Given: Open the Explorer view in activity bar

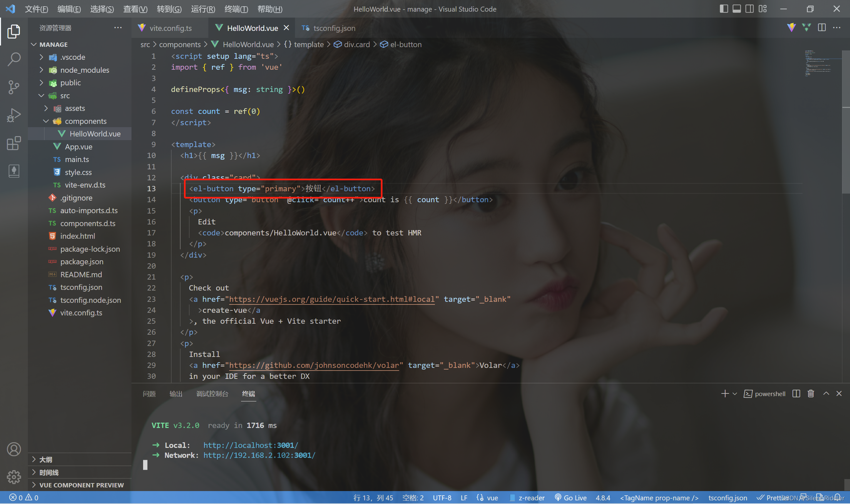Looking at the screenshot, I should pyautogui.click(x=14, y=31).
